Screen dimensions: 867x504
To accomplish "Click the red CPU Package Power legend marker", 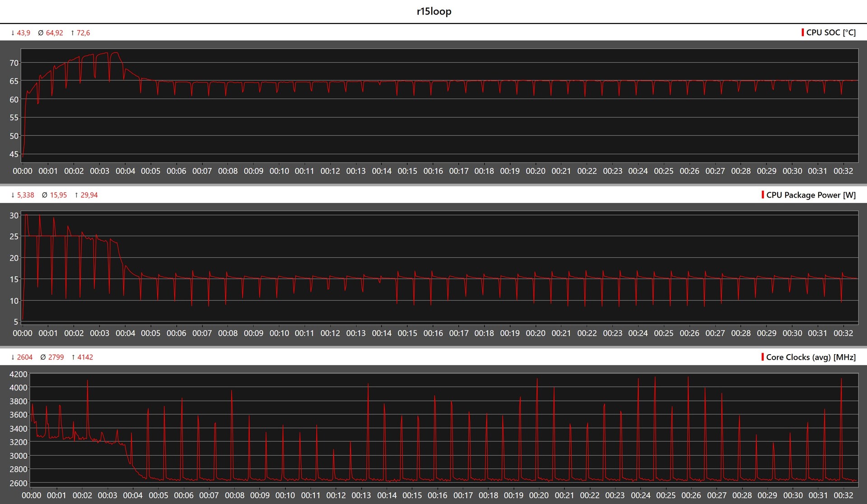I will pyautogui.click(x=763, y=195).
